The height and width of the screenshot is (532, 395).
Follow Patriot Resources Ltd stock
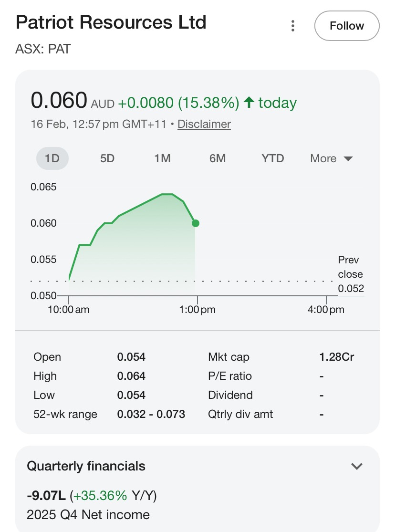347,26
